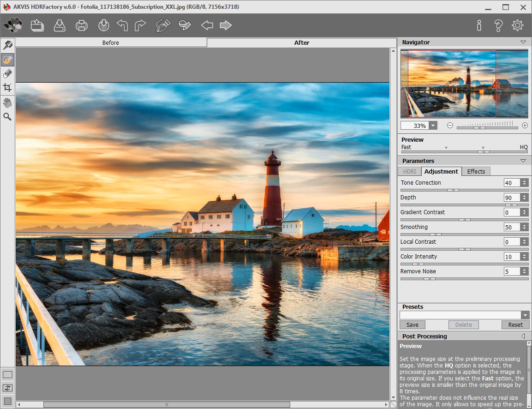Screen dimensions: 532x409
Task: Select the Eraser tool
Action: coord(7,73)
